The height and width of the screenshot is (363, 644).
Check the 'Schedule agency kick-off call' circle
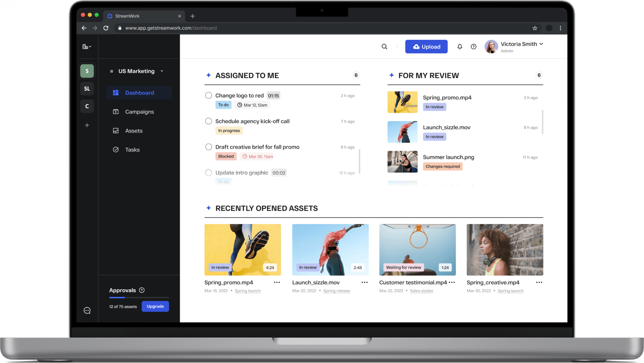(208, 121)
